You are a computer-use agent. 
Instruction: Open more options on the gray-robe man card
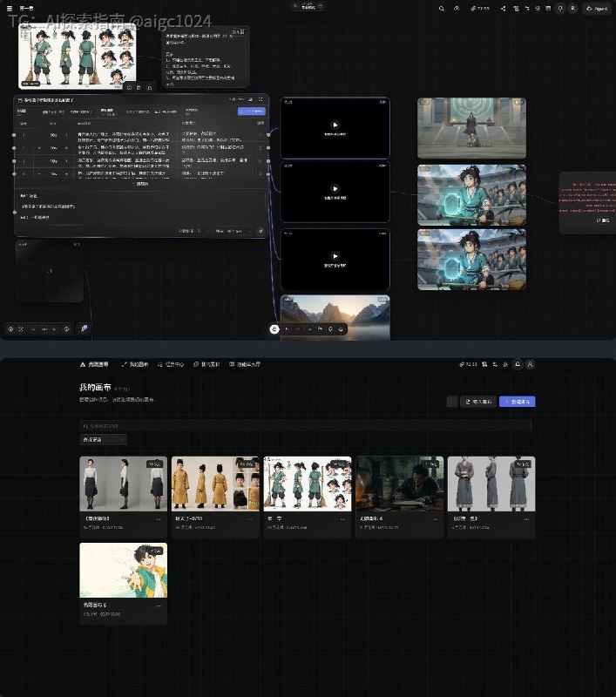pos(526,519)
